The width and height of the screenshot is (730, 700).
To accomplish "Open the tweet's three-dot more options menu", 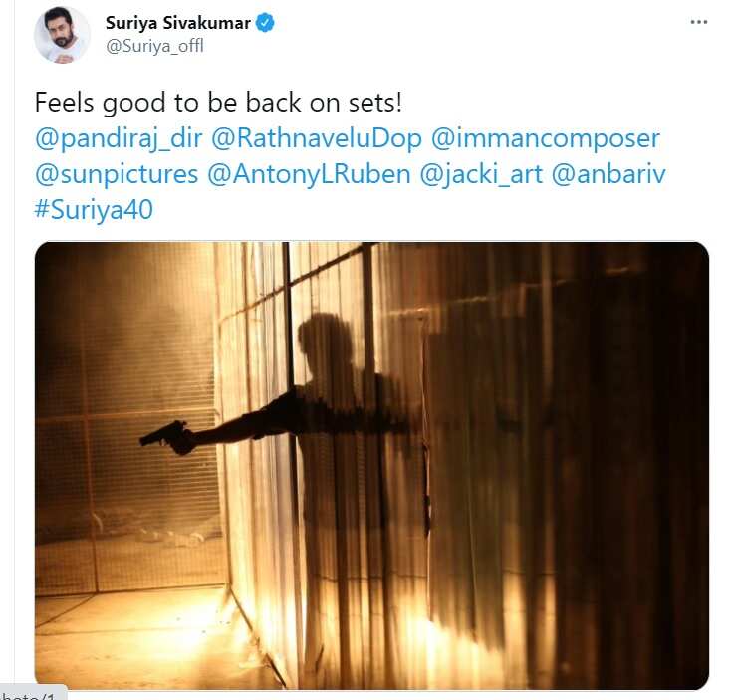I will tap(699, 22).
